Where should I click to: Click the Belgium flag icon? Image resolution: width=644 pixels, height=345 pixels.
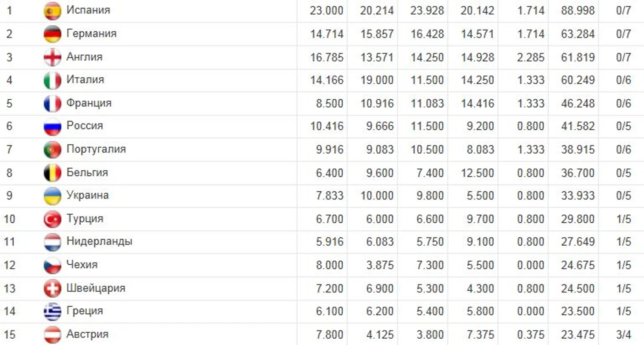pos(52,173)
